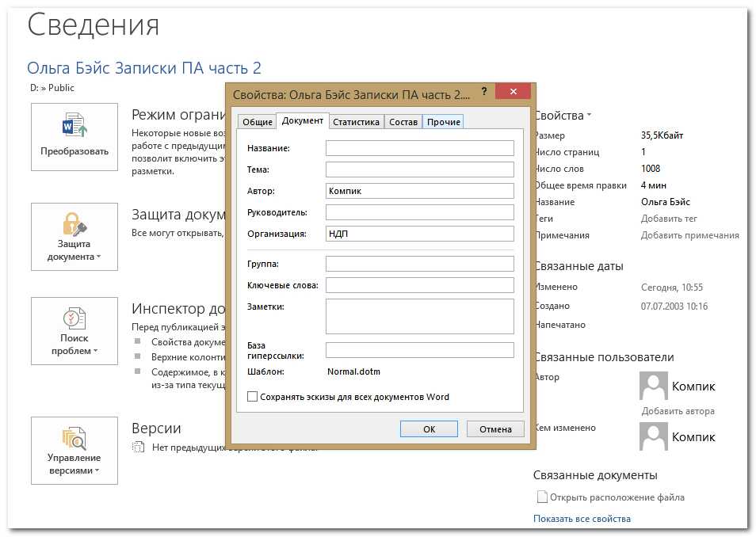Click the Отмена button
Image resolution: width=756 pixels, height=537 pixels.
495,428
